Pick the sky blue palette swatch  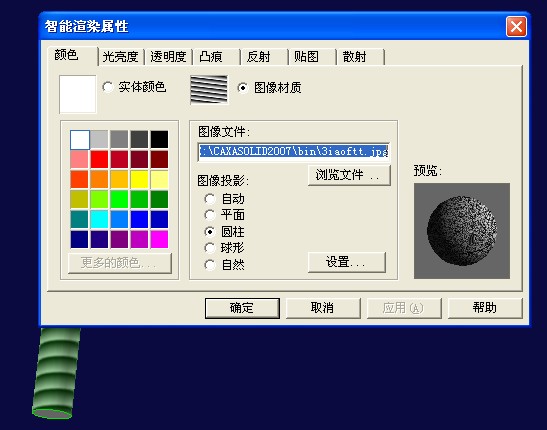119,219
